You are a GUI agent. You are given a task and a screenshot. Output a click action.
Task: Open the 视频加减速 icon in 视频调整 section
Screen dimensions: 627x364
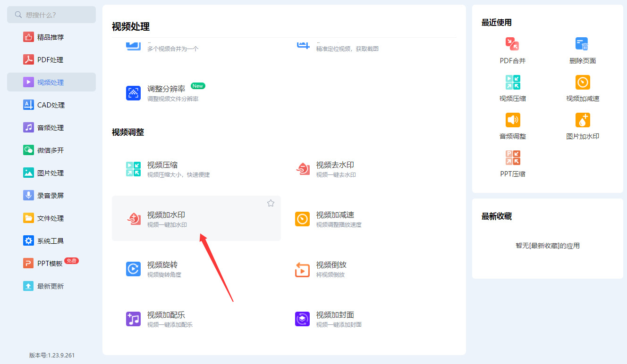303,219
